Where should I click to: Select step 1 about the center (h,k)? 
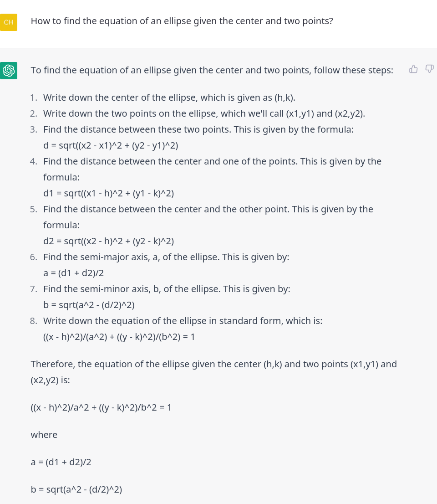[x=169, y=98]
